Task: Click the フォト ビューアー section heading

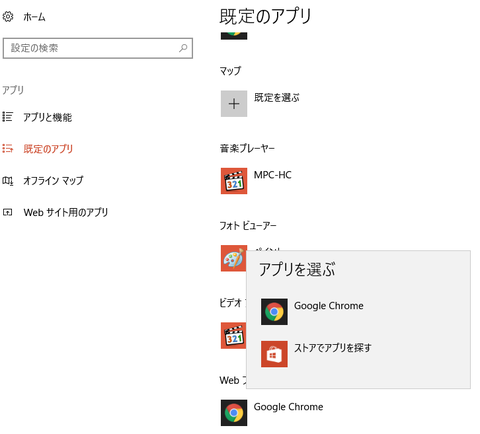Action: pos(248,226)
